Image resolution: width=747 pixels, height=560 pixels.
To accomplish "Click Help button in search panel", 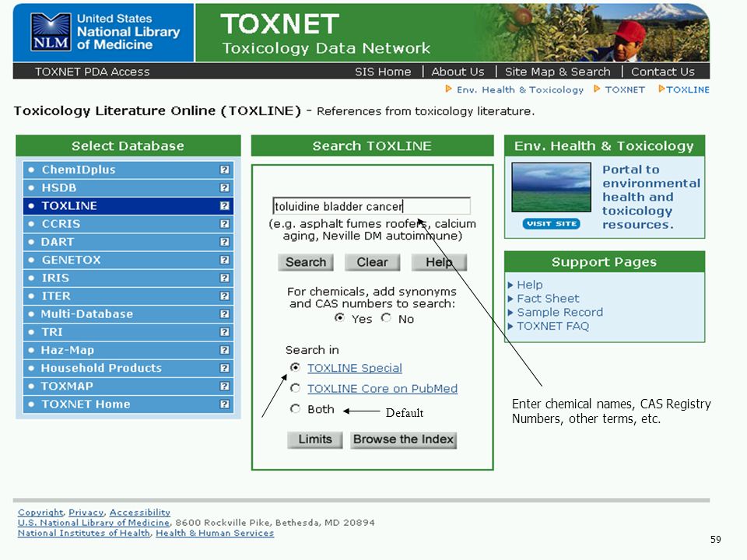I will pyautogui.click(x=439, y=262).
